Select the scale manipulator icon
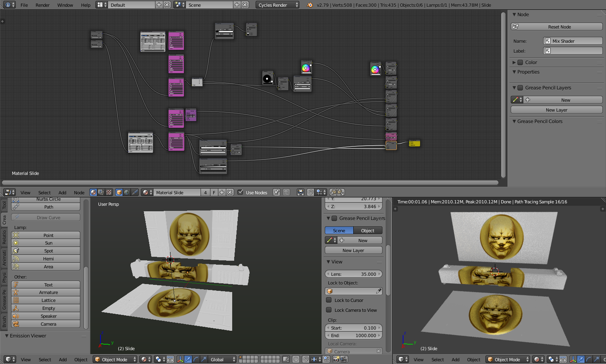The width and height of the screenshot is (606, 364). (204, 359)
